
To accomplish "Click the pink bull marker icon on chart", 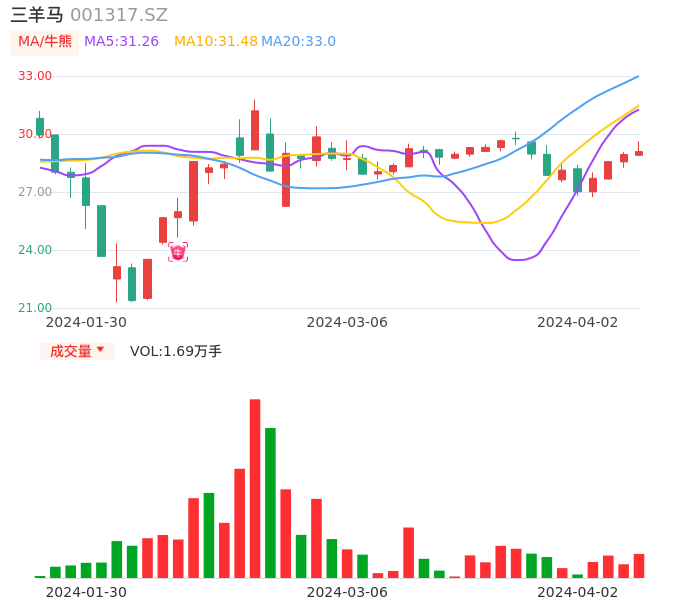I will coord(178,252).
